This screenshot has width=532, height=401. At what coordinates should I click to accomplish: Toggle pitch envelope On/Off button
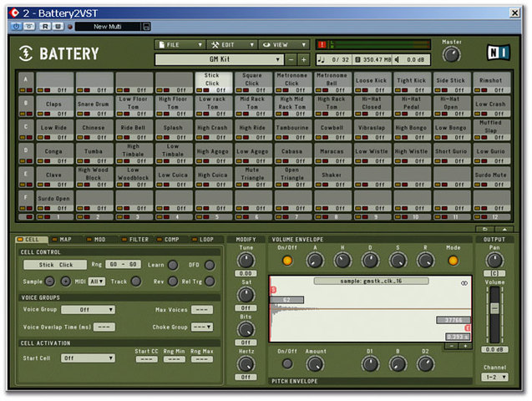tap(287, 364)
